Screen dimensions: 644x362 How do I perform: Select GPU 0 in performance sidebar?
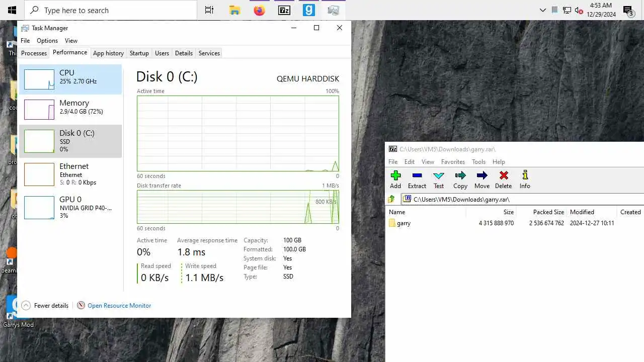[x=70, y=207]
